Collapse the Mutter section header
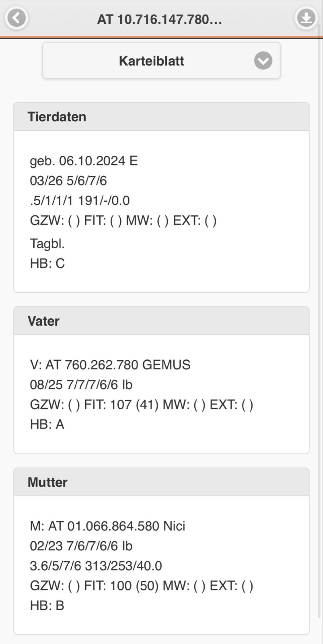Screen dimensions: 323x644 click(x=161, y=482)
